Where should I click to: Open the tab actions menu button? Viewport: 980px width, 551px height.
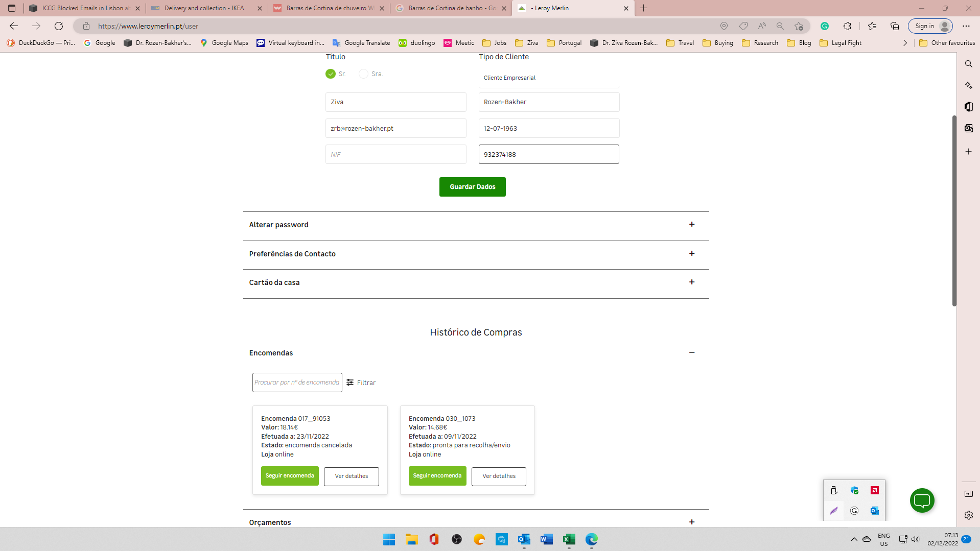click(x=12, y=8)
